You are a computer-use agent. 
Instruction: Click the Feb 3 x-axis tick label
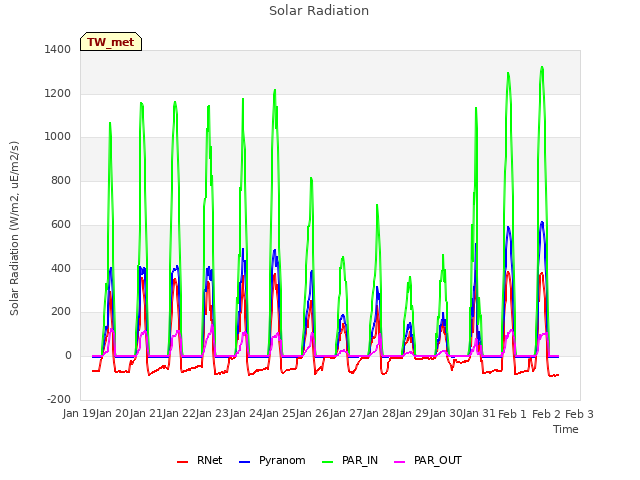tap(579, 414)
